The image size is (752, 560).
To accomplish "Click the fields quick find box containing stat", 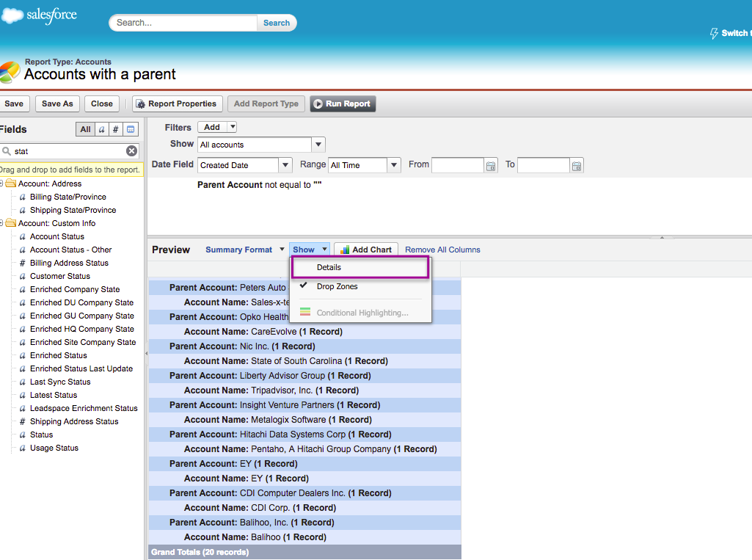I will pos(68,151).
